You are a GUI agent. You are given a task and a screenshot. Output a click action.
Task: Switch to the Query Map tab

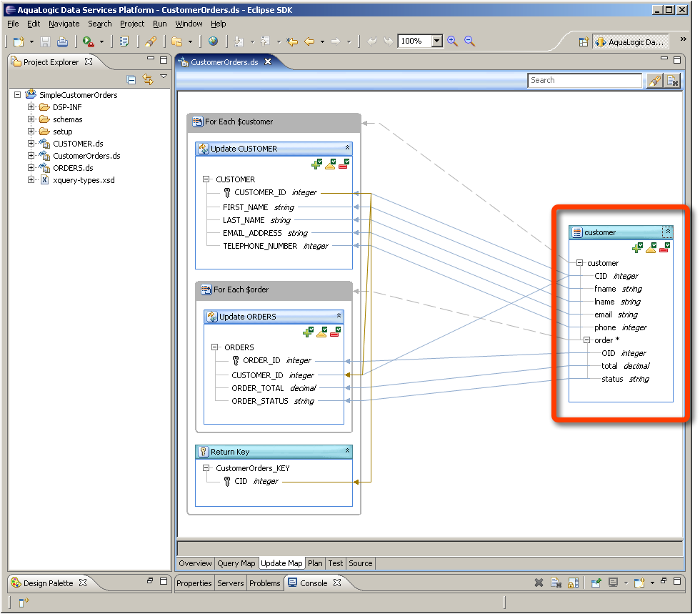pos(236,563)
